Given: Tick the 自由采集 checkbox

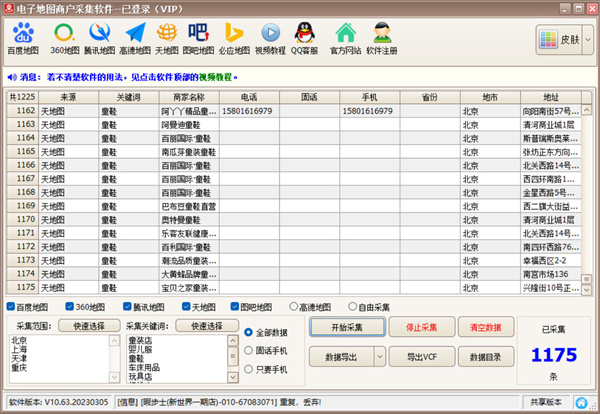Looking at the screenshot, I should pos(349,307).
